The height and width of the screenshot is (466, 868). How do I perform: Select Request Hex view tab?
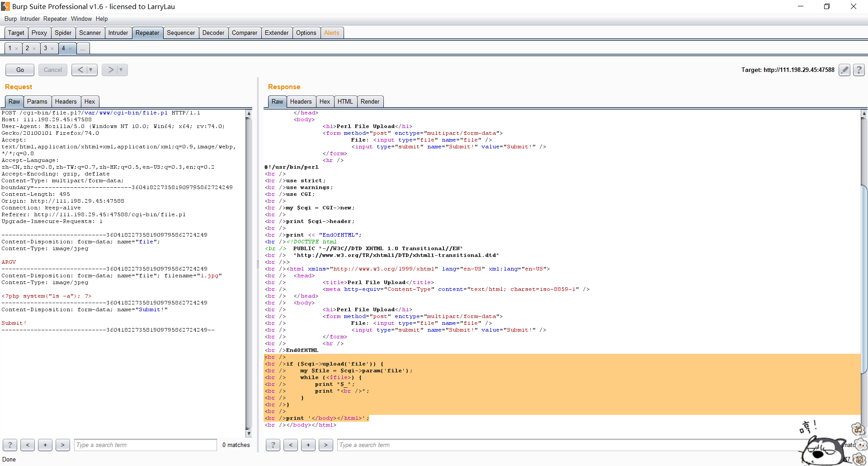[x=90, y=101]
